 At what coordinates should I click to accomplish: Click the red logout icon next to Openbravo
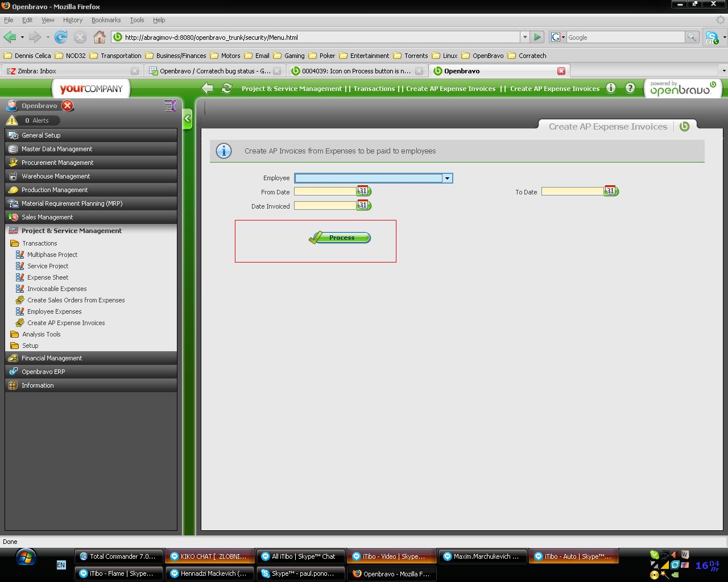point(68,106)
